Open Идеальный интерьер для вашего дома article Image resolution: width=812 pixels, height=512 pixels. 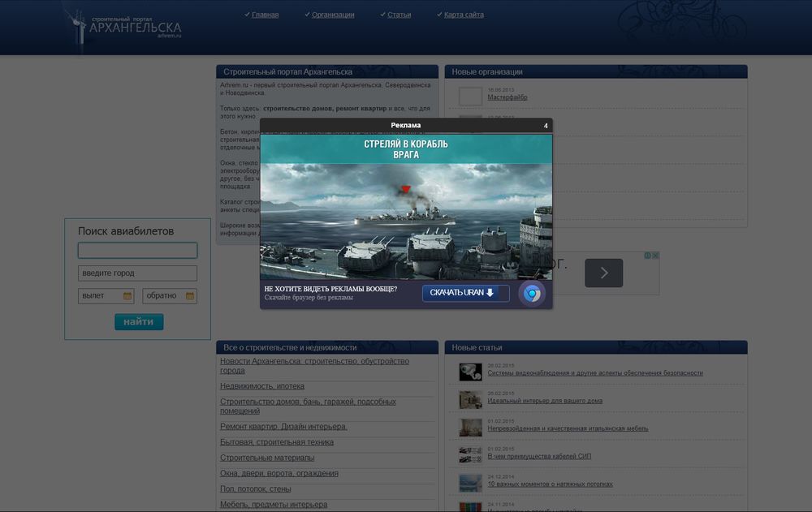pyautogui.click(x=545, y=401)
